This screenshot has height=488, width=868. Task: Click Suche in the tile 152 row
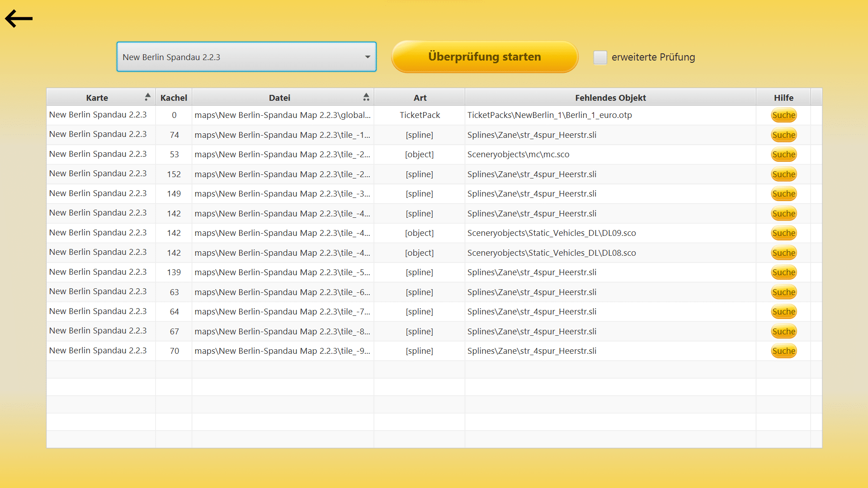coord(783,174)
